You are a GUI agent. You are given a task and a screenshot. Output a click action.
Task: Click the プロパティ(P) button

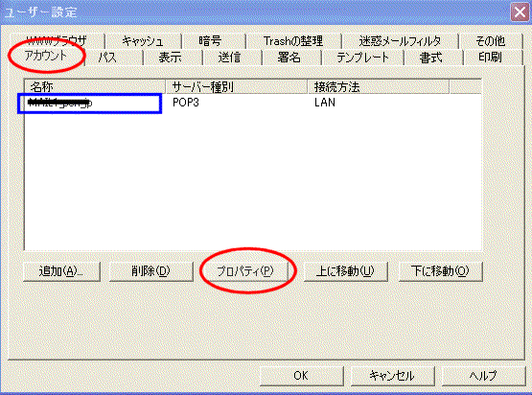click(244, 271)
